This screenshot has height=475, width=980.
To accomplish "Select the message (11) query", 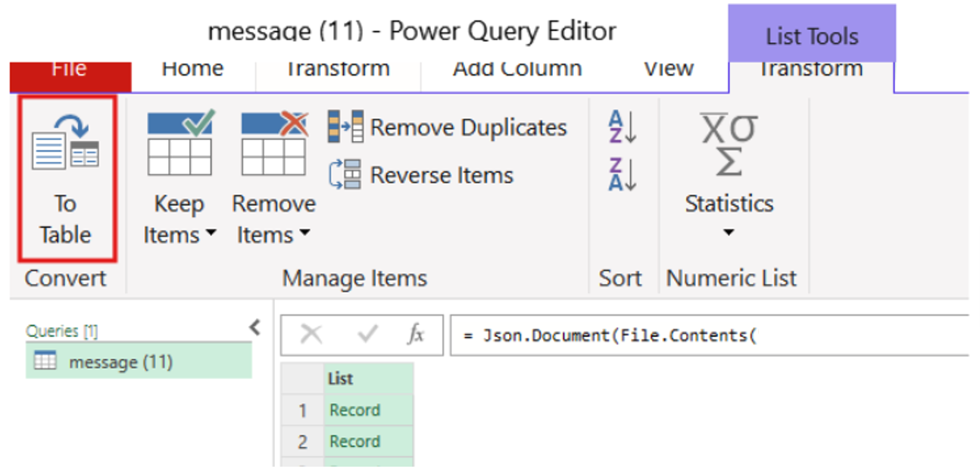I will (x=121, y=362).
